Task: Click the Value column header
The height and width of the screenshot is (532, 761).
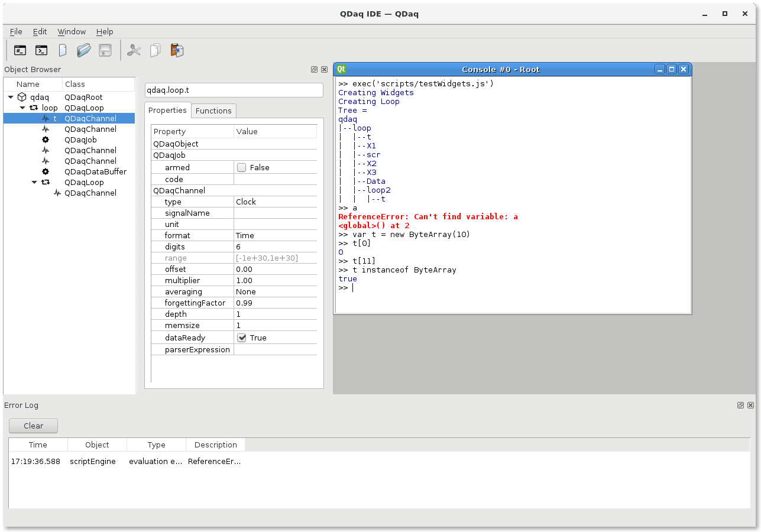Action: [x=276, y=131]
